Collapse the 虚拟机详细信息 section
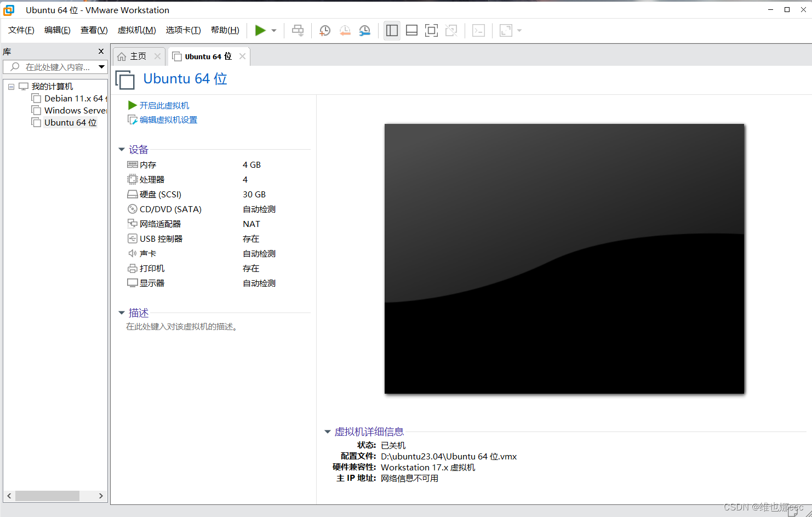 [x=327, y=431]
